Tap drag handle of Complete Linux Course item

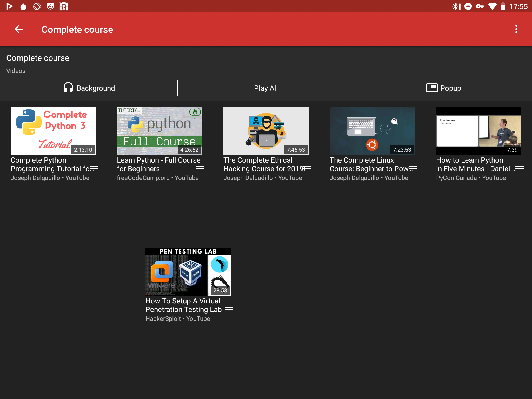(x=413, y=168)
